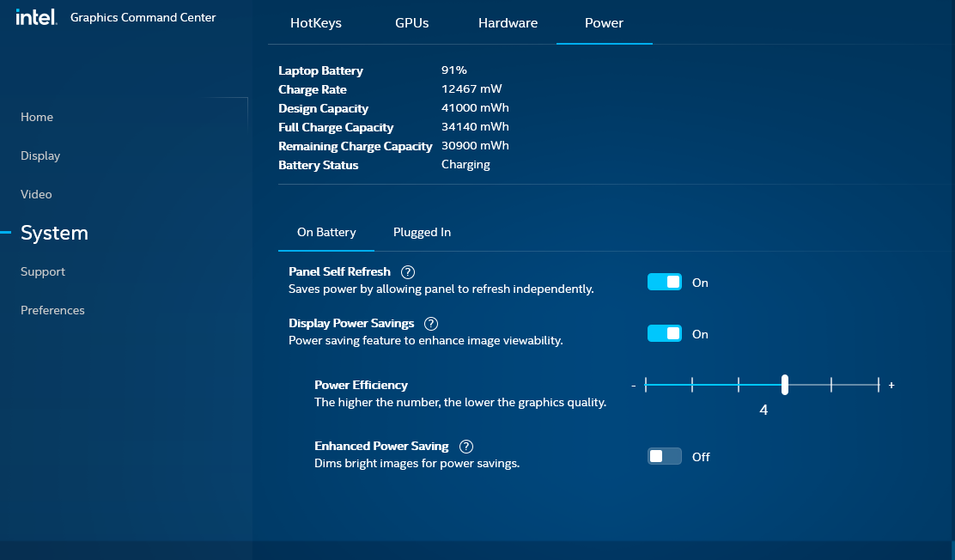Select the Plugged In tab
The image size is (955, 560).
[422, 233]
